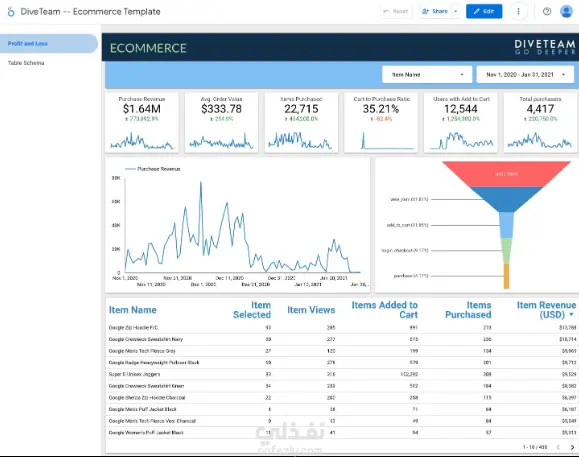Click the Items Added to Cart header
The height and width of the screenshot is (457, 579).
(x=384, y=310)
